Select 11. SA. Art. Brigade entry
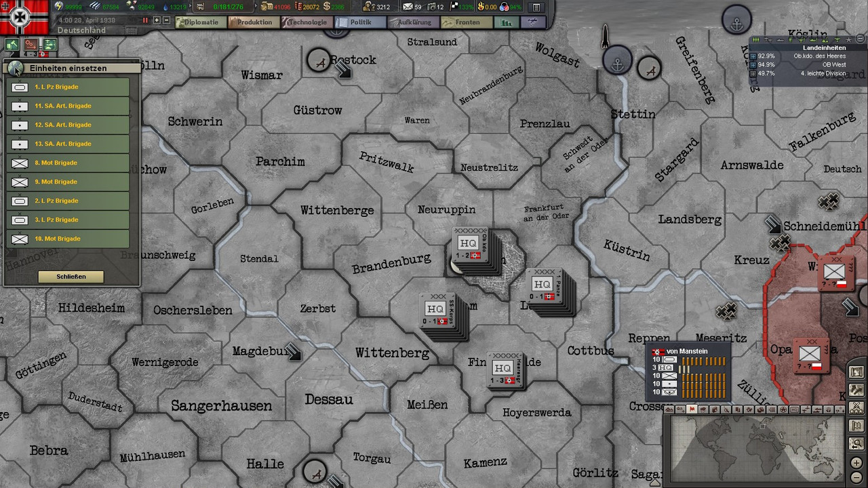Image resolution: width=868 pixels, height=488 pixels. tap(68, 106)
